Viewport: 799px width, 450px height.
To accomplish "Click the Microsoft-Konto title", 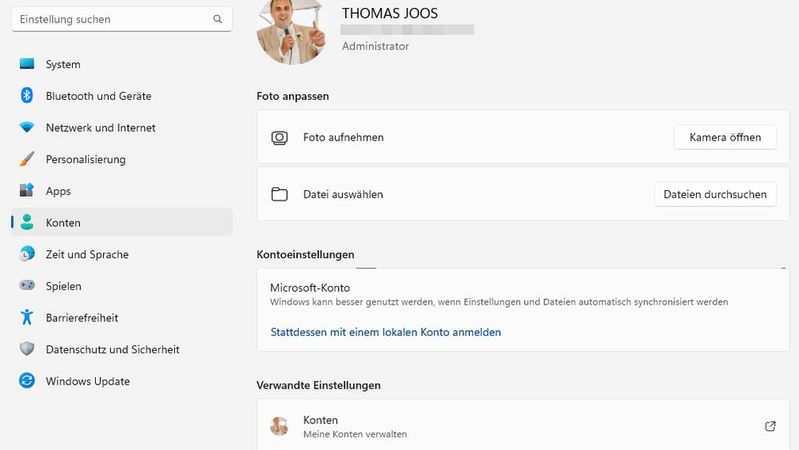I will (310, 287).
